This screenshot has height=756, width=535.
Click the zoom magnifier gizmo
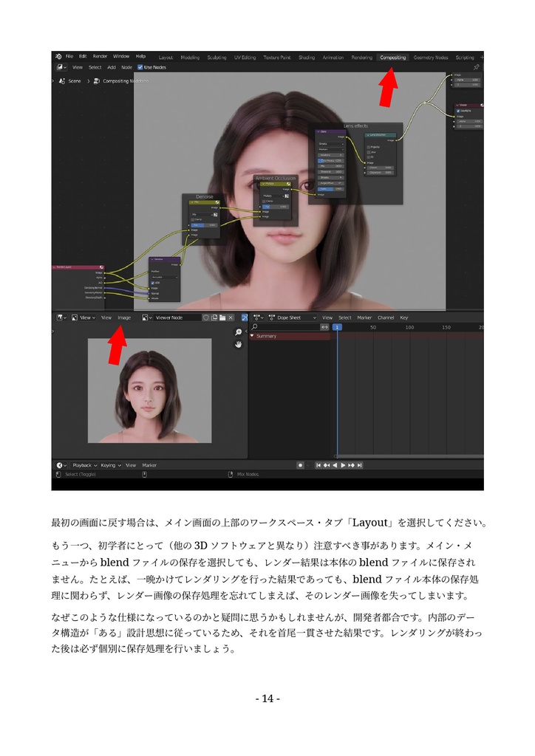click(239, 332)
